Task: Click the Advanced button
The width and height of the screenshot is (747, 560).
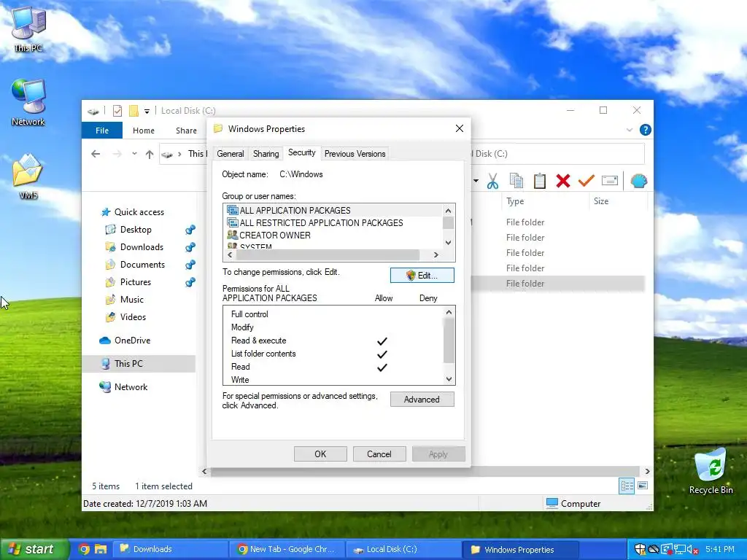Action: (x=422, y=400)
